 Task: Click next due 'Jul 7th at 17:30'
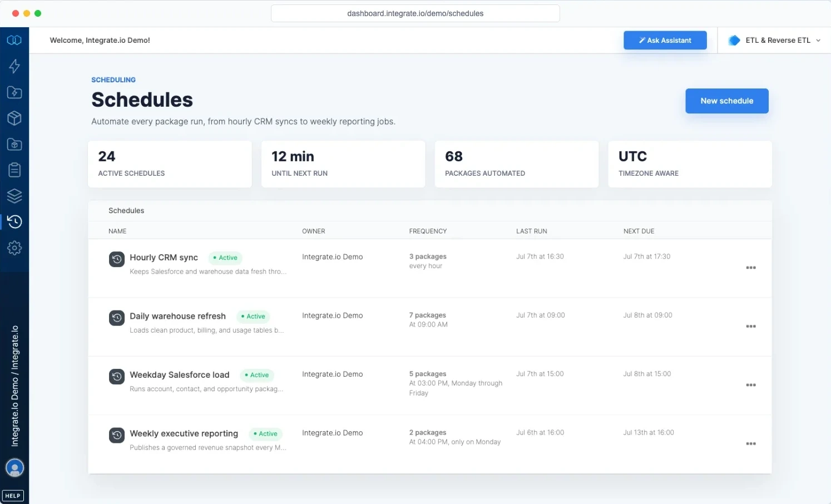click(x=647, y=256)
